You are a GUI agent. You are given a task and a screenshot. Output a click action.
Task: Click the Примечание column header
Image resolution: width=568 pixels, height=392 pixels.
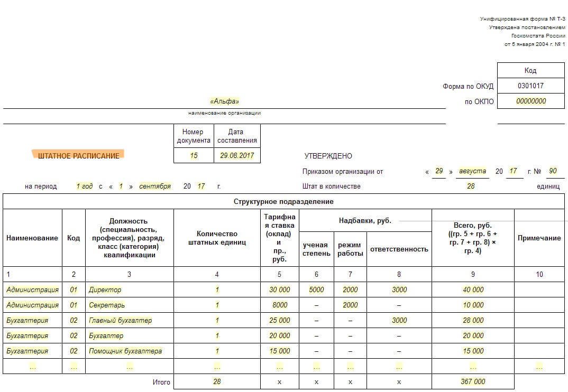(539, 238)
